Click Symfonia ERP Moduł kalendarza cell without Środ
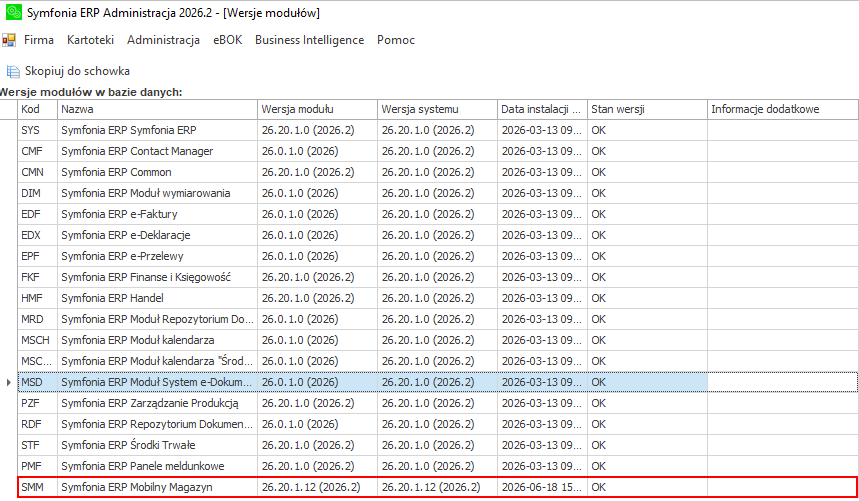Screen dimensions: 859x501 coord(157,340)
